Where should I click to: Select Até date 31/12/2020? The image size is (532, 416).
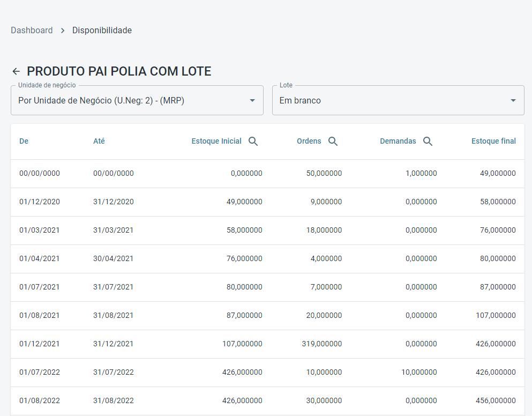(x=114, y=202)
